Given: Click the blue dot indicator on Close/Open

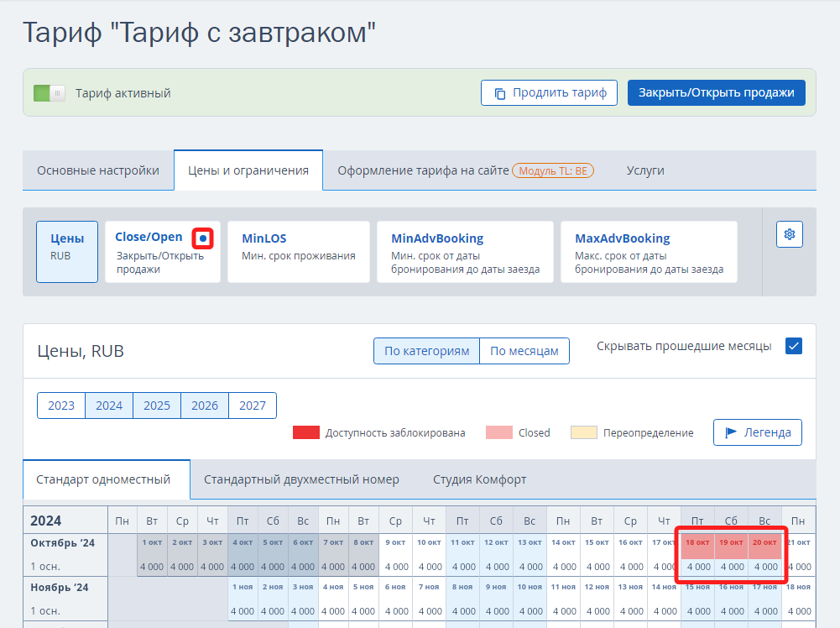Looking at the screenshot, I should pos(202,238).
